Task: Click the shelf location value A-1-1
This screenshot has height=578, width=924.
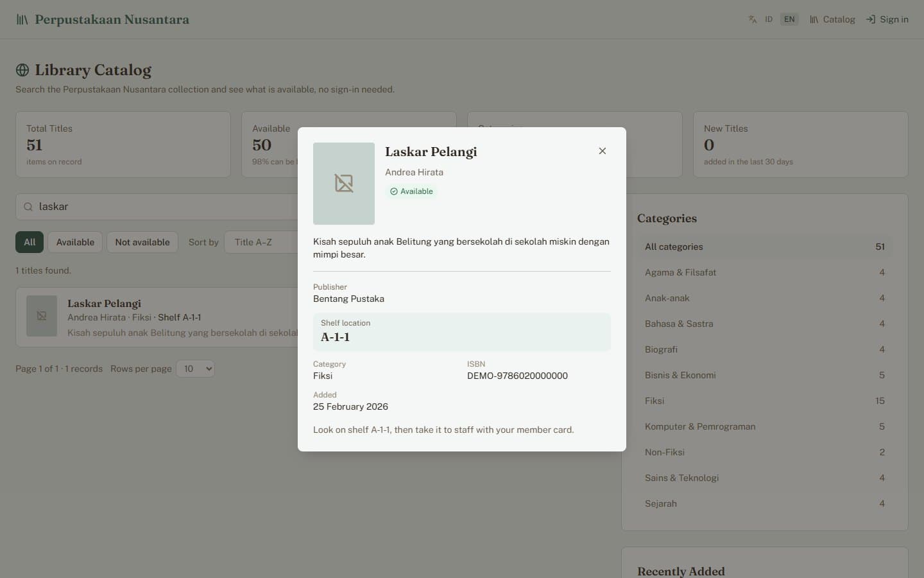Action: click(335, 337)
